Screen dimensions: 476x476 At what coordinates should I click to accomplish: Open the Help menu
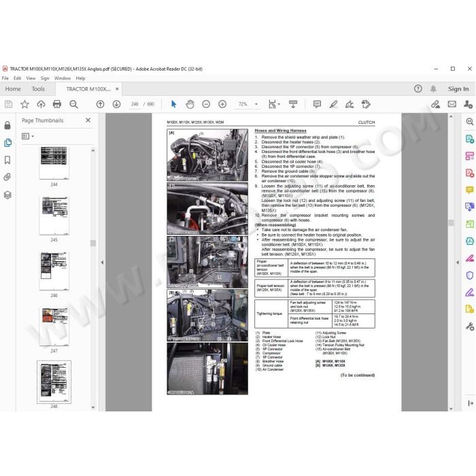point(80,78)
